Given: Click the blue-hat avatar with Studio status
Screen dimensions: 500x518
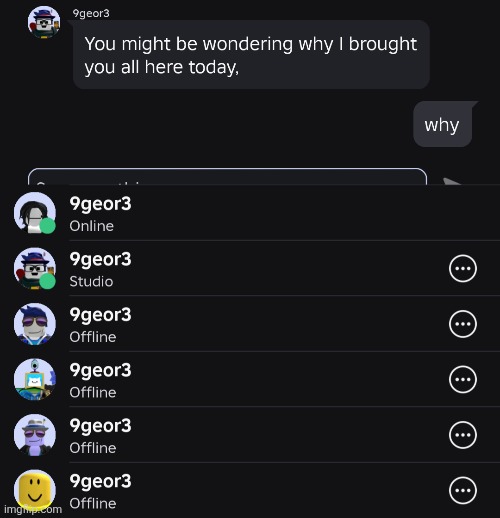Looking at the screenshot, I should [x=35, y=268].
